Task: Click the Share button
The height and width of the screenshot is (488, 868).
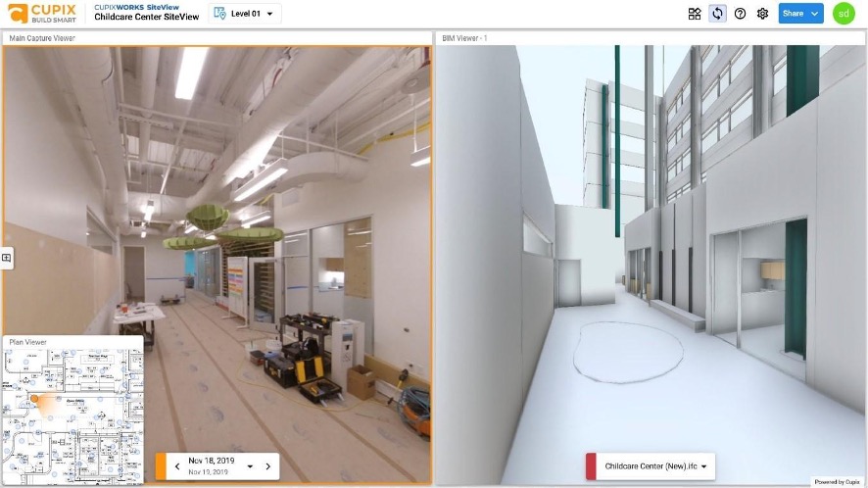Action: 799,14
